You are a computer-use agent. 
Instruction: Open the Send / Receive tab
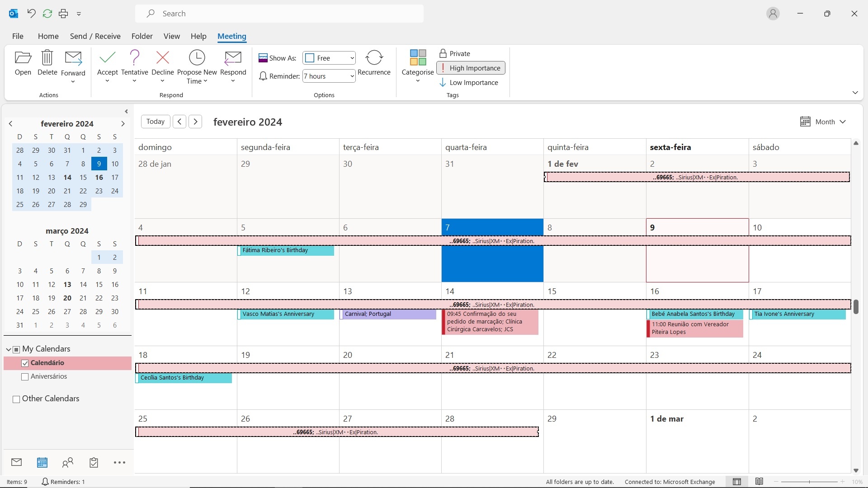point(95,36)
